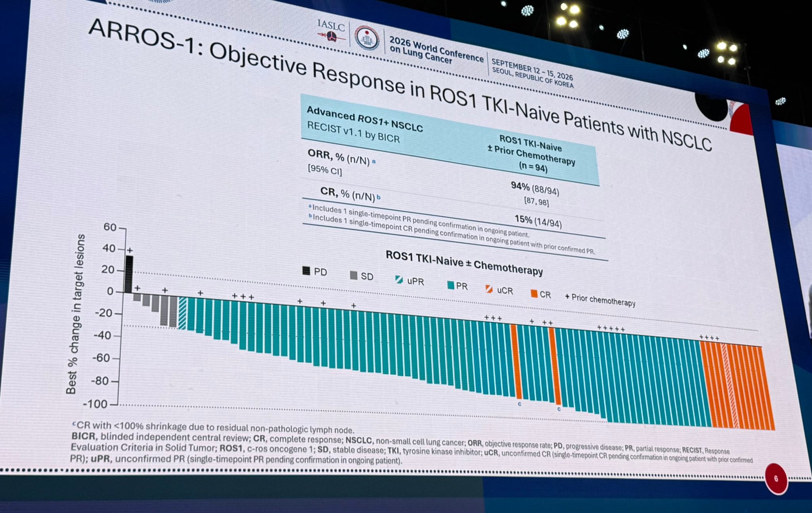Click the red slide number 6 badge
Image resolution: width=812 pixels, height=513 pixels.
tap(776, 479)
